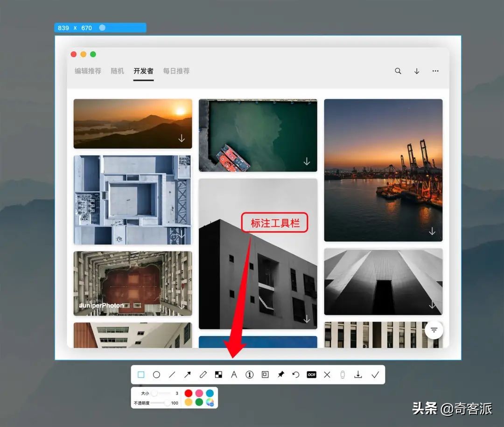Select the rectangle annotation tool
This screenshot has width=504, height=427.
[141, 374]
